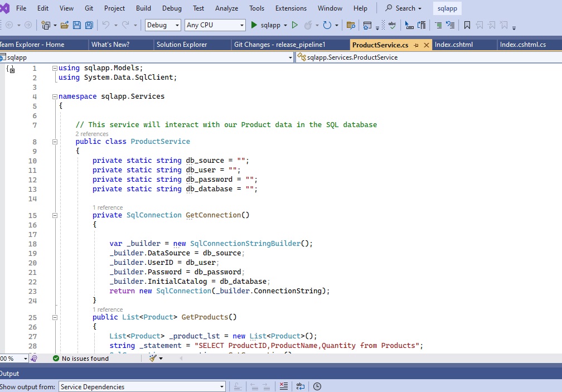The width and height of the screenshot is (562, 392).
Task: Click the Clear All output icon
Action: (283, 386)
